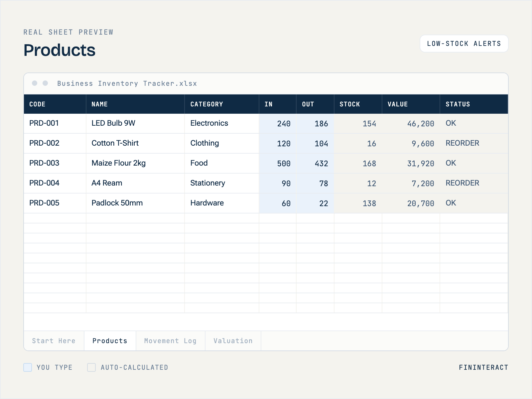This screenshot has width=532, height=399.
Task: Select the A4 Ream name cell
Action: click(x=135, y=183)
